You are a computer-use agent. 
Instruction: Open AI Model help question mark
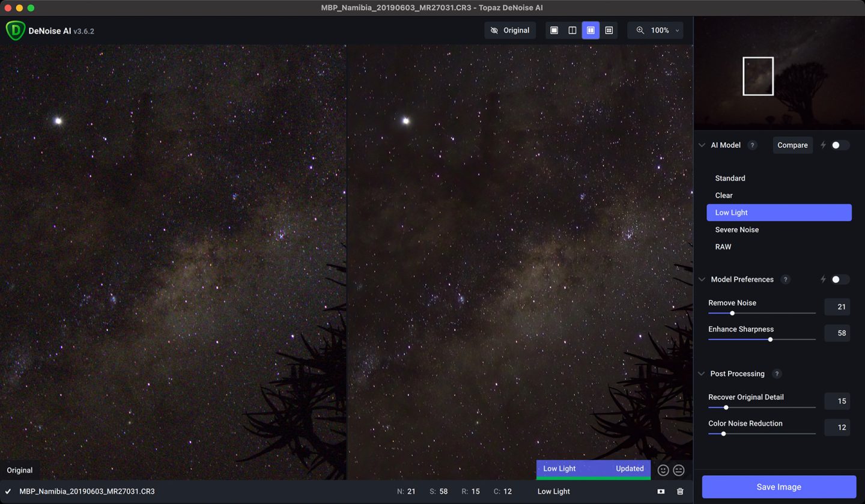tap(752, 145)
